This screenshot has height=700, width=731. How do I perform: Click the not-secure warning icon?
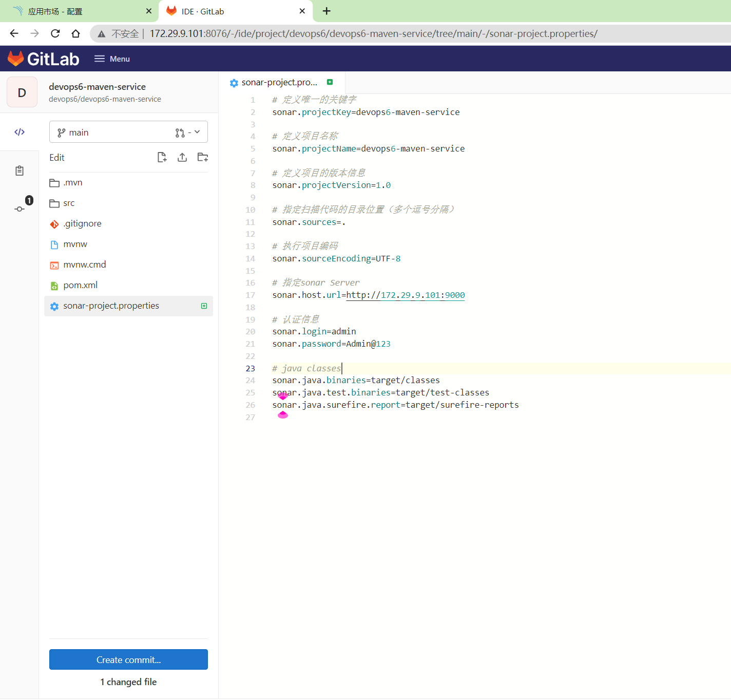click(102, 34)
